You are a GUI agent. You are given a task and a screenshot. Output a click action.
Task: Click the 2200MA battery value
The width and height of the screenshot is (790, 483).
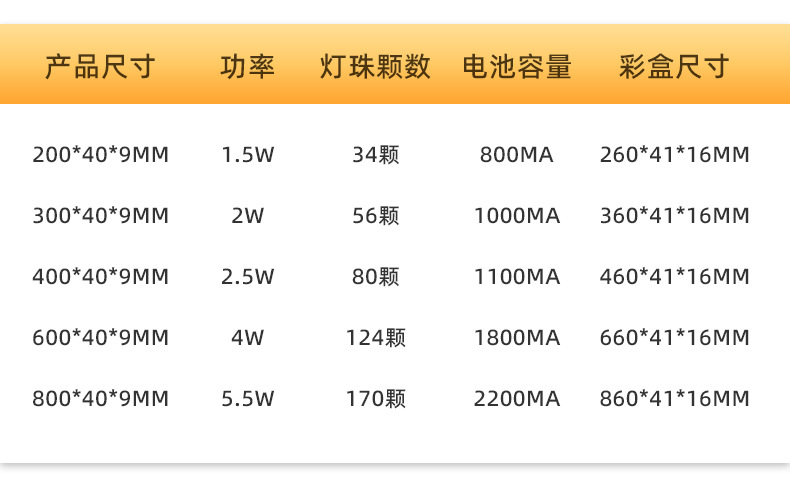516,399
